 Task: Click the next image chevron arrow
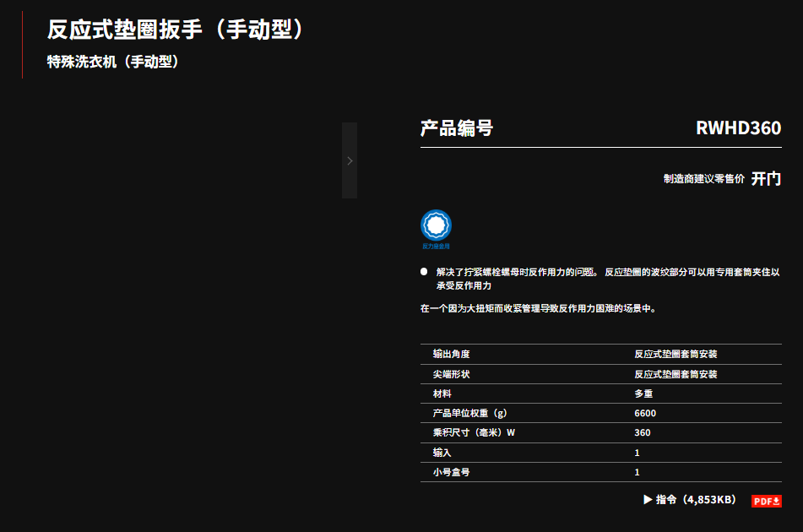(350, 160)
